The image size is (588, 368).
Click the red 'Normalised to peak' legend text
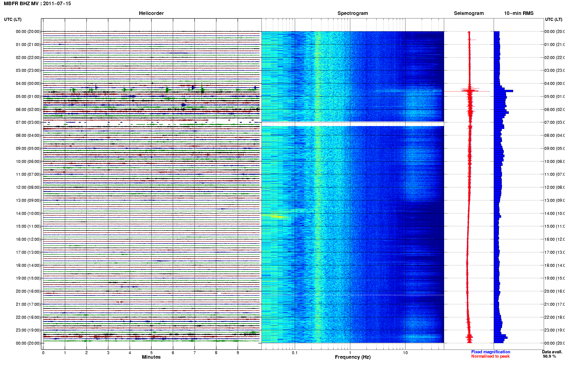490,356
